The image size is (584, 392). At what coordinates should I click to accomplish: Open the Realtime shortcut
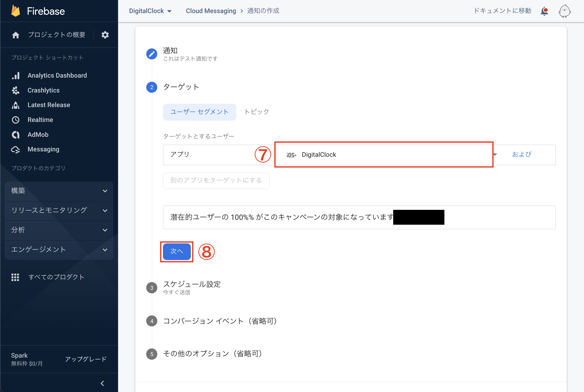coord(40,120)
